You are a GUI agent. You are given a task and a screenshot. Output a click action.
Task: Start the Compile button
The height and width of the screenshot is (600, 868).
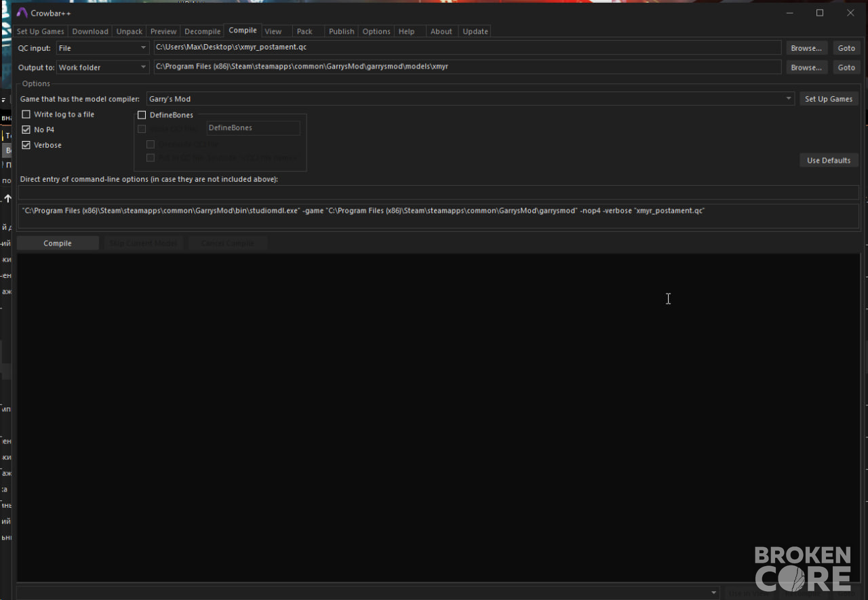coord(58,243)
